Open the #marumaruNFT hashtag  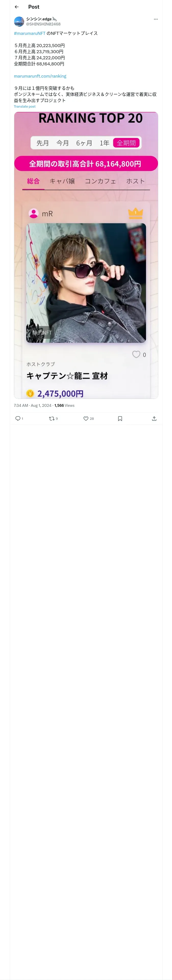[x=30, y=34]
